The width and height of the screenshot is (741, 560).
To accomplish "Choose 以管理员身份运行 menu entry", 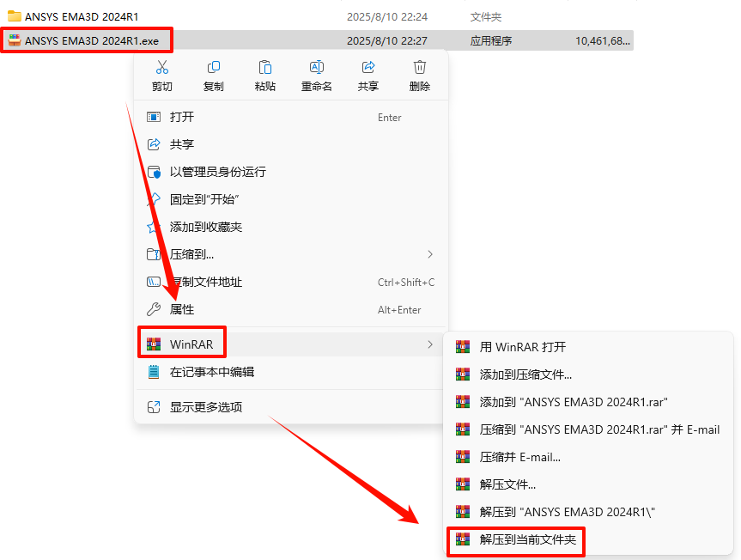I will 290,172.
